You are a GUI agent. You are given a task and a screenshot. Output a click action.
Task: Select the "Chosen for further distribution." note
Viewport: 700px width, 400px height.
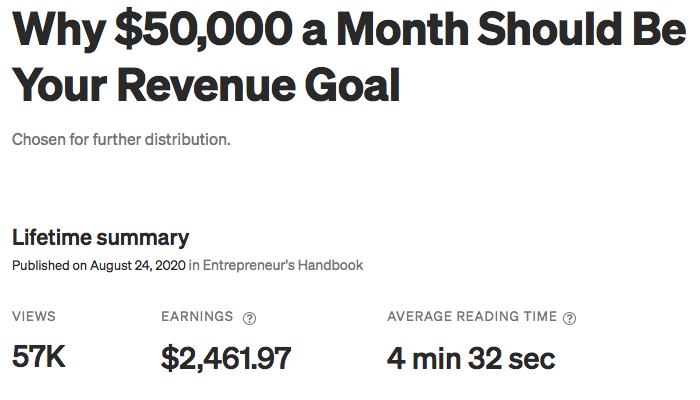[121, 139]
